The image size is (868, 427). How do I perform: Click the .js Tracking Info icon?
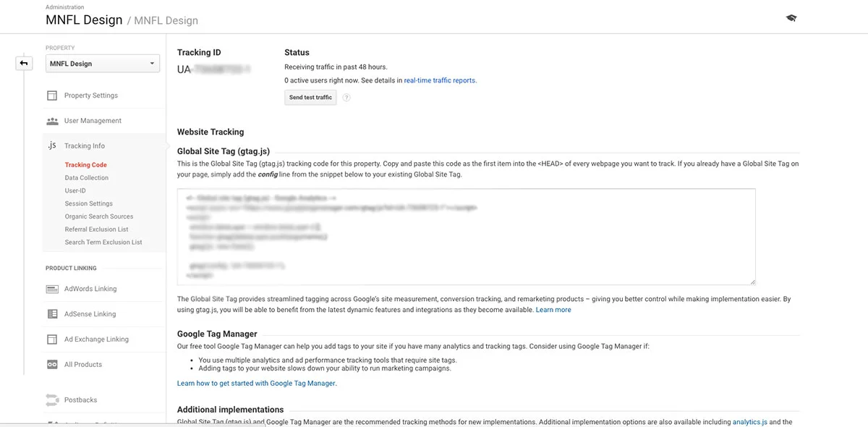(x=52, y=145)
